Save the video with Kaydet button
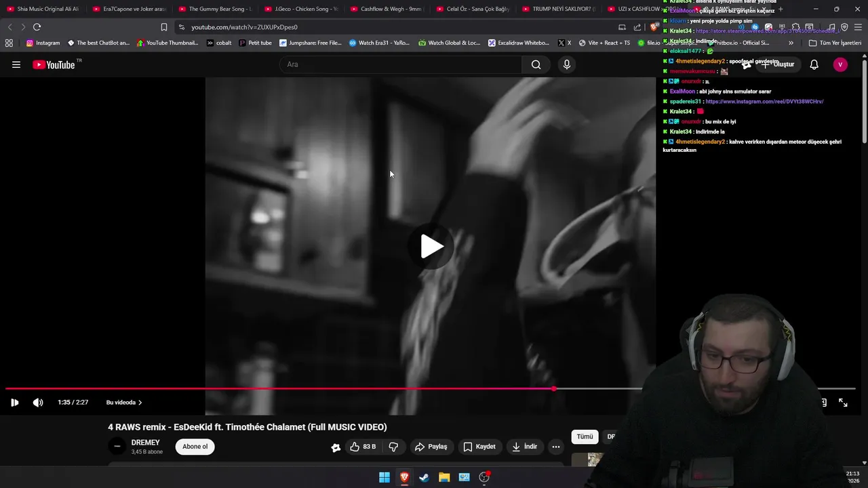Image resolution: width=868 pixels, height=488 pixels. (479, 447)
